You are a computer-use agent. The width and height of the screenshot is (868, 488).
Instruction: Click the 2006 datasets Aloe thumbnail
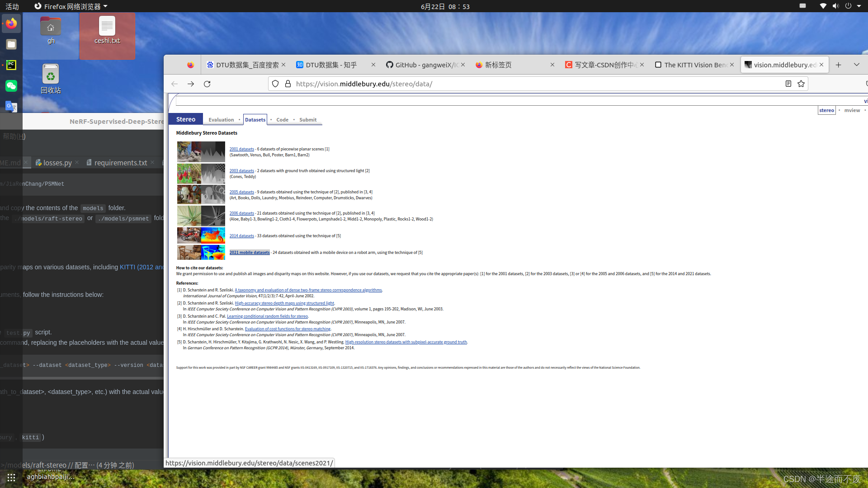pyautogui.click(x=189, y=216)
